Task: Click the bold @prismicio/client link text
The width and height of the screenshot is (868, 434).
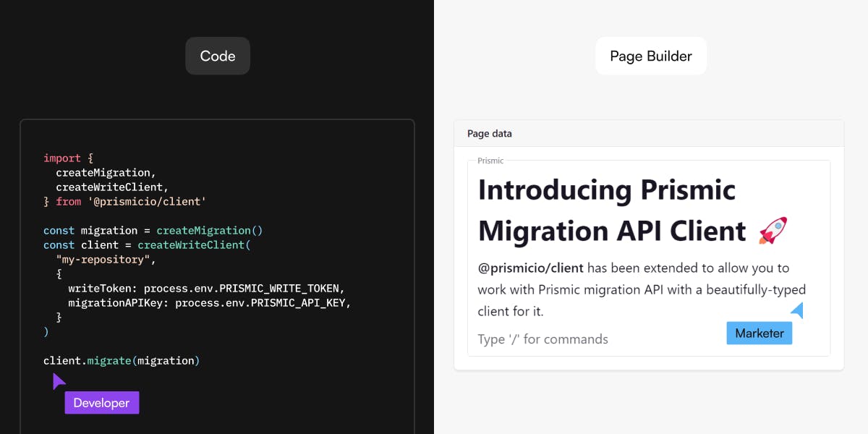Action: coord(530,268)
